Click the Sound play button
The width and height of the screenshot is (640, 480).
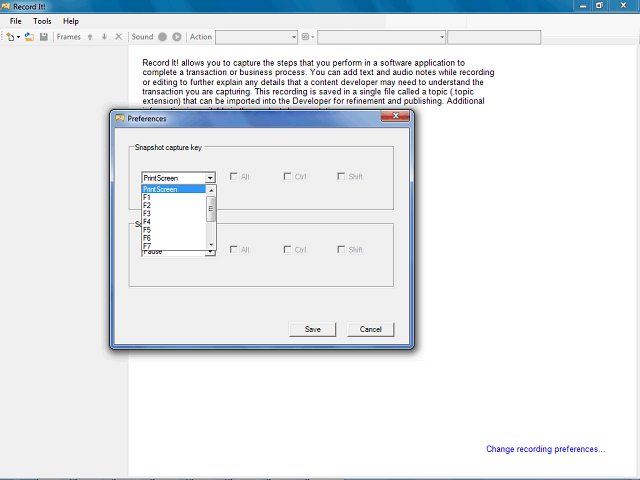click(177, 37)
